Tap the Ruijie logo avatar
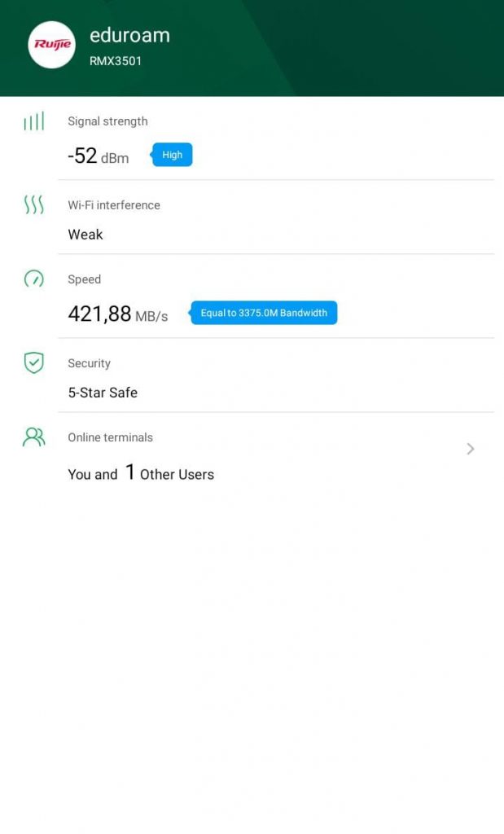Viewport: 504px width, 834px height. [x=52, y=45]
